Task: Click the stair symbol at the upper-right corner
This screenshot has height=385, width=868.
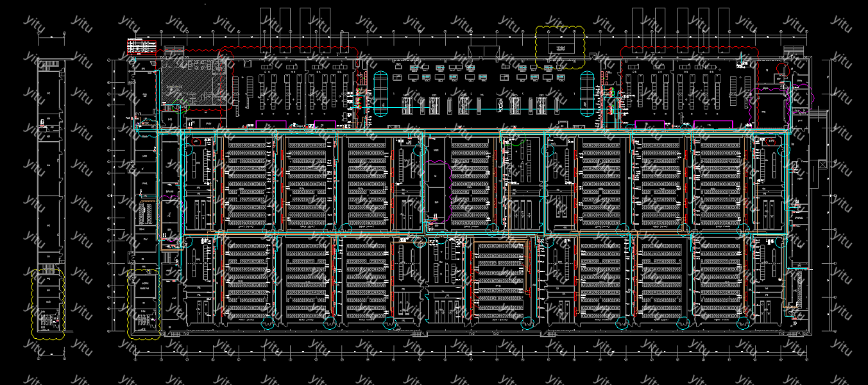Action: point(793,51)
